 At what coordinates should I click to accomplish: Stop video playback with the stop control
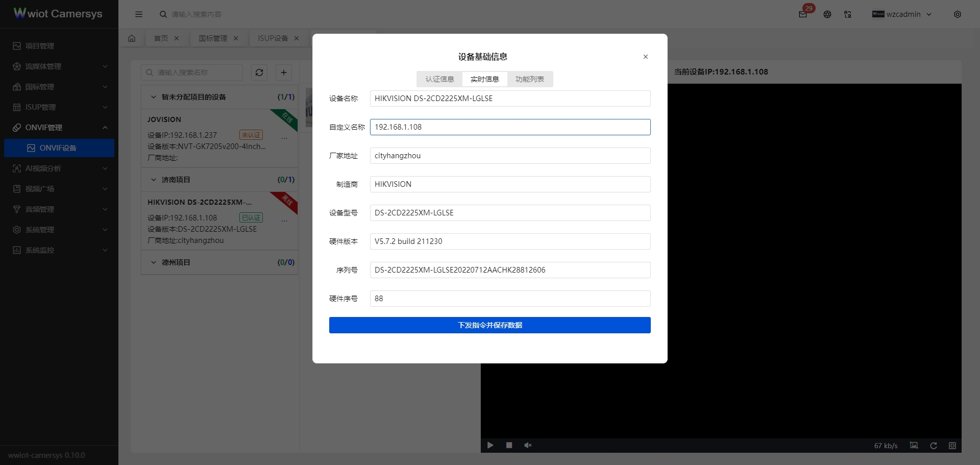[508, 445]
